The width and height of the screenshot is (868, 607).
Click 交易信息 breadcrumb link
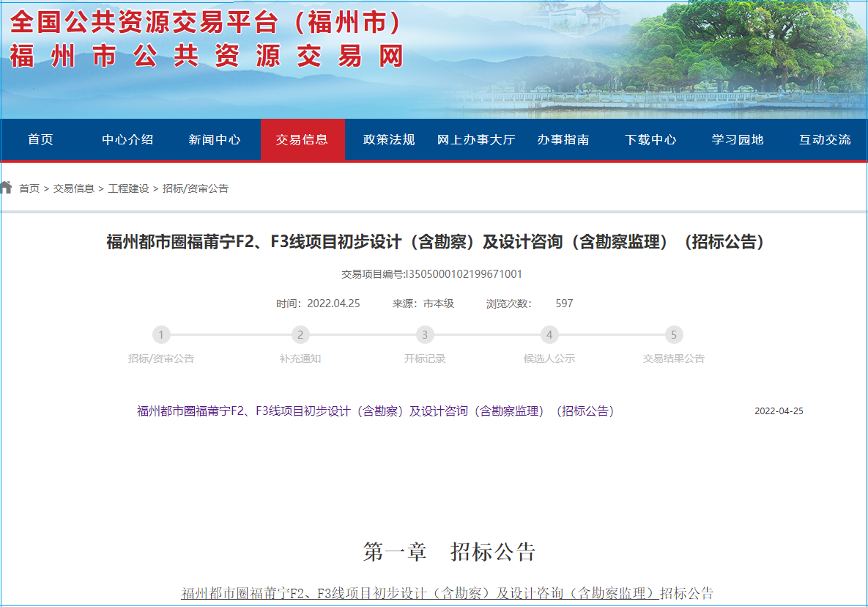74,188
